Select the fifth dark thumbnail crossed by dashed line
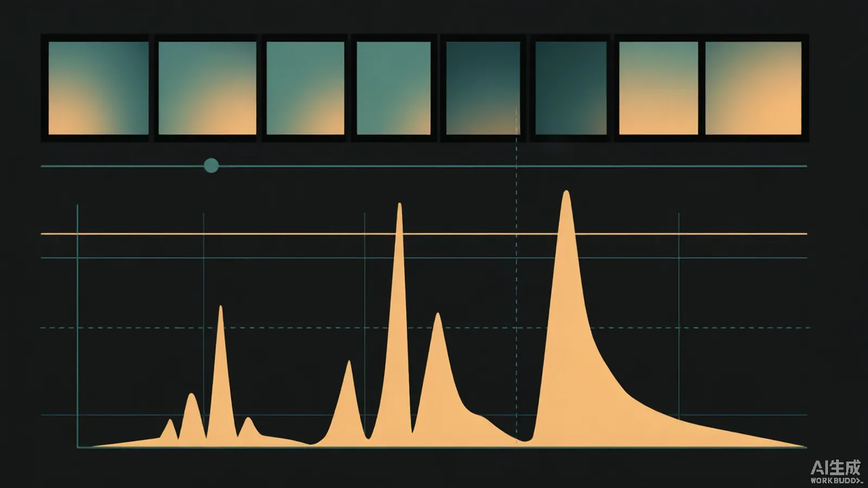This screenshot has width=868, height=488. click(x=483, y=88)
